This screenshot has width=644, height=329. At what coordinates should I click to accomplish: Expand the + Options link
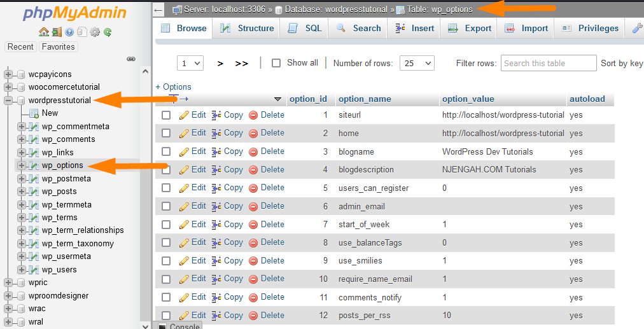[x=173, y=87]
